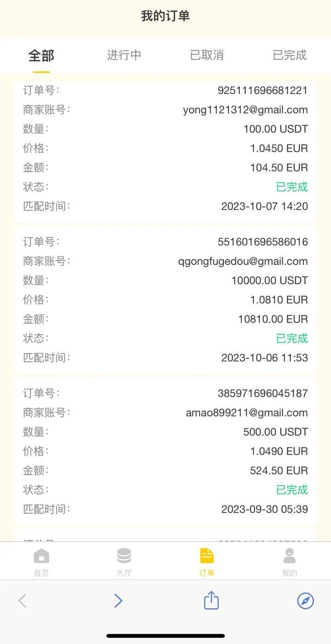Tap order number 551601696586016
The width and height of the screenshot is (331, 644).
(x=262, y=242)
